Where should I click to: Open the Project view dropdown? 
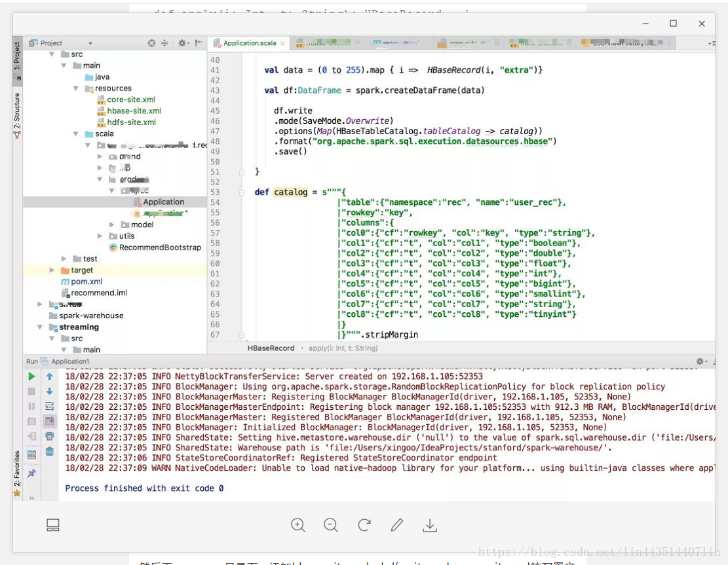(x=90, y=43)
